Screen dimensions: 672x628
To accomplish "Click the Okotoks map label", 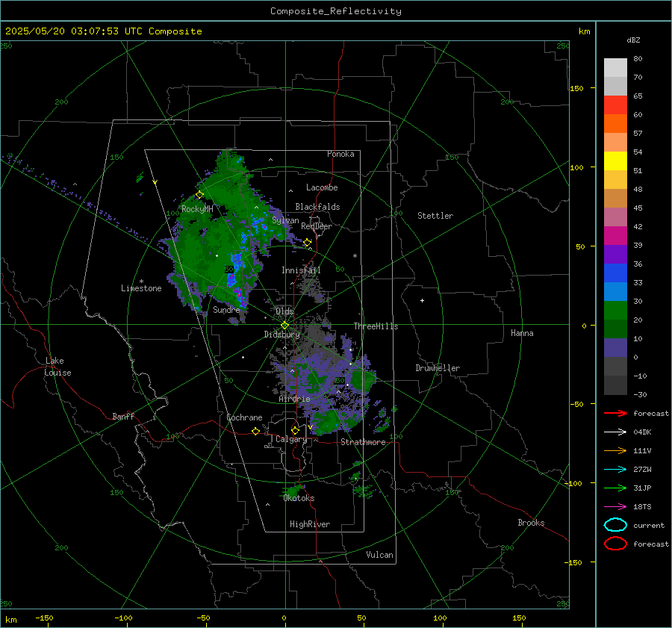I will [299, 498].
